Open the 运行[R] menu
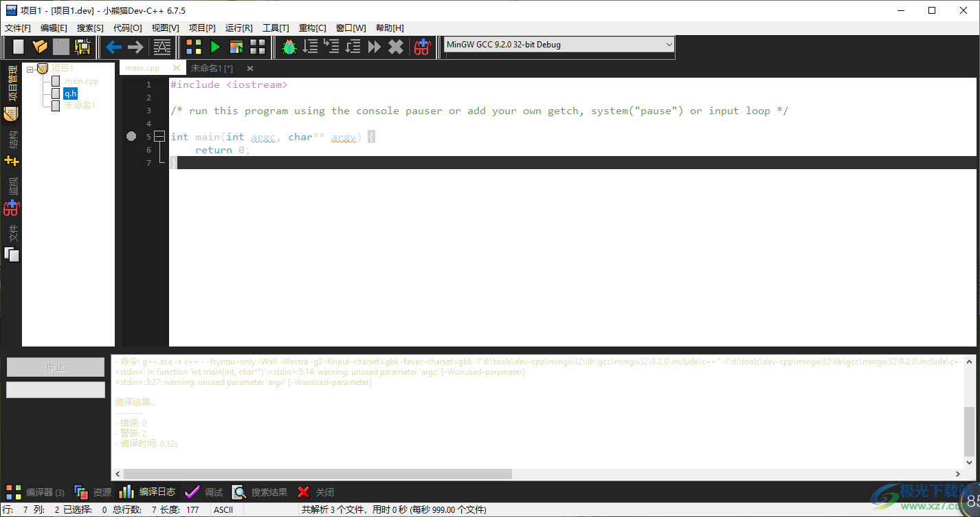Viewport: 980px width, 517px height. [x=238, y=28]
